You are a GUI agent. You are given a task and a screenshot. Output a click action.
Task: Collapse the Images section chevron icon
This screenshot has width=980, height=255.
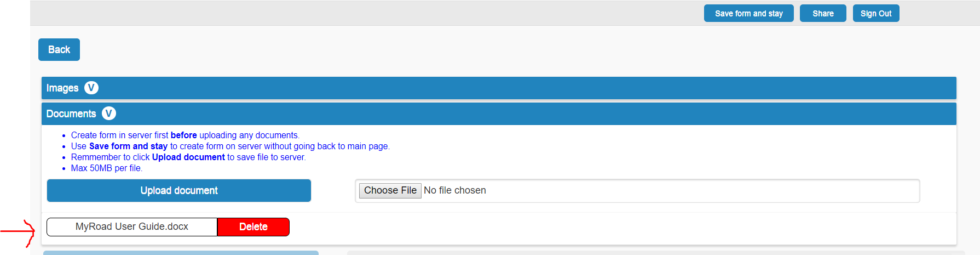(91, 88)
